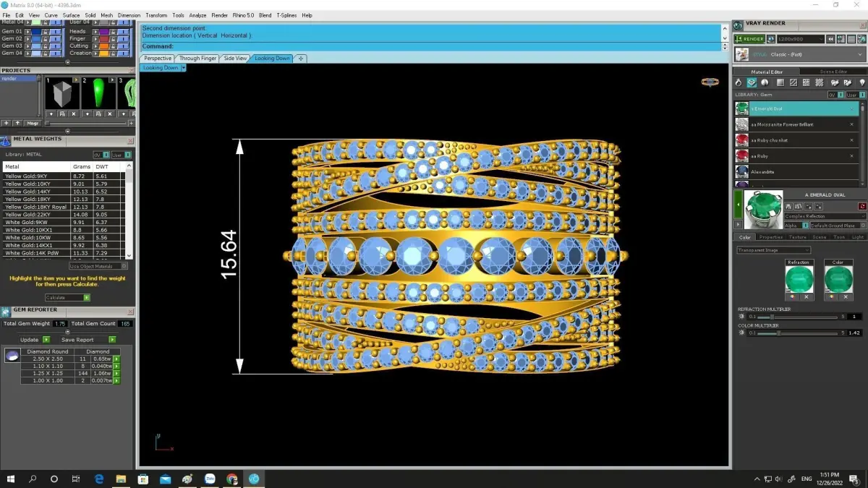This screenshot has height=488, width=868.
Task: Select the sphere material library icon
Action: [x=765, y=82]
